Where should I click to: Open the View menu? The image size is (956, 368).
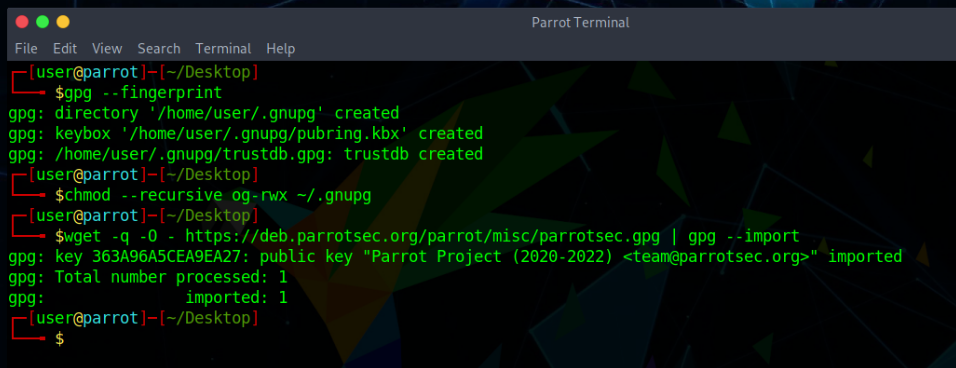107,49
